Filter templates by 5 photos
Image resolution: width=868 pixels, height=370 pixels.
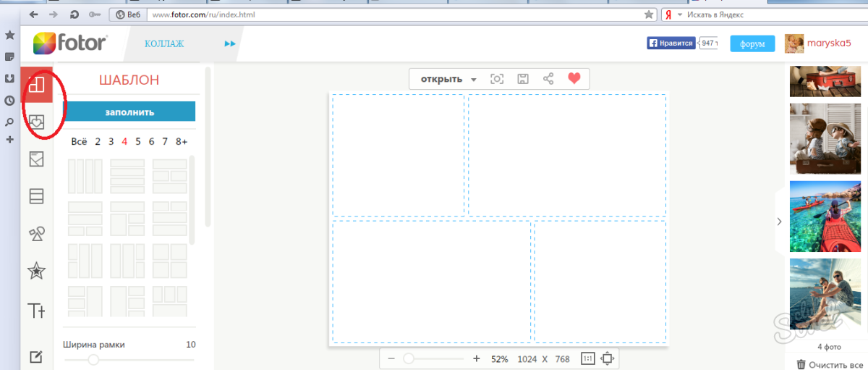[x=138, y=142]
